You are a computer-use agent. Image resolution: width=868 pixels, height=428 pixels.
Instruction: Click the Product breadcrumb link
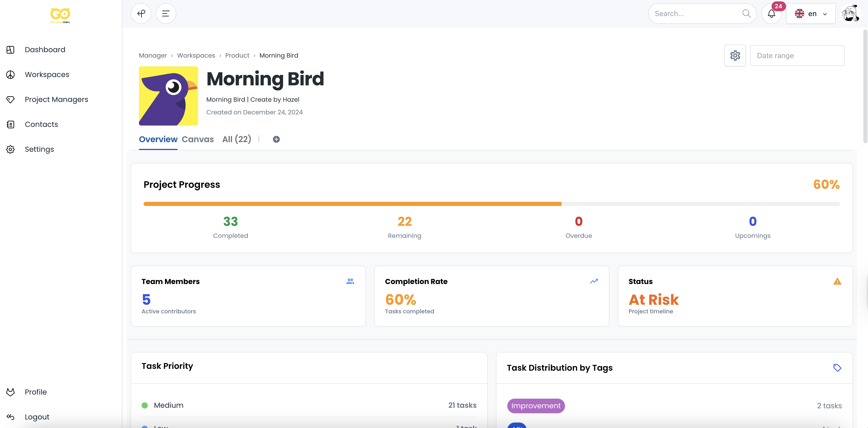pos(237,55)
